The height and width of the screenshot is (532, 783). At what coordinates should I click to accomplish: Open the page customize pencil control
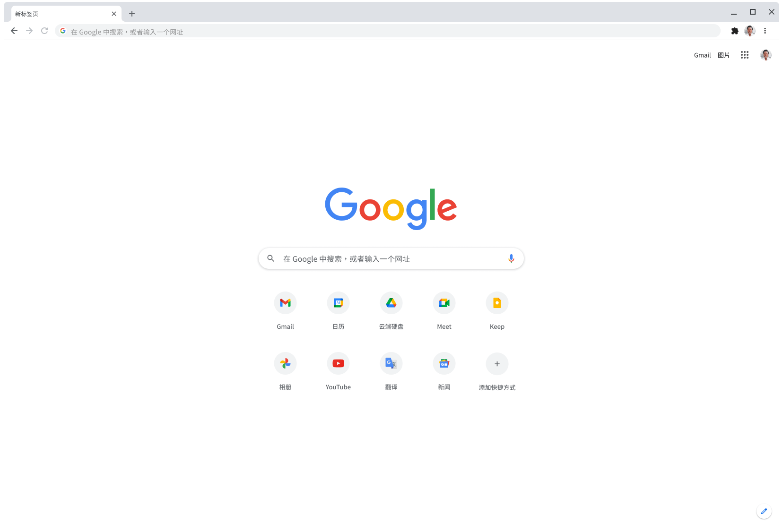coord(764,511)
